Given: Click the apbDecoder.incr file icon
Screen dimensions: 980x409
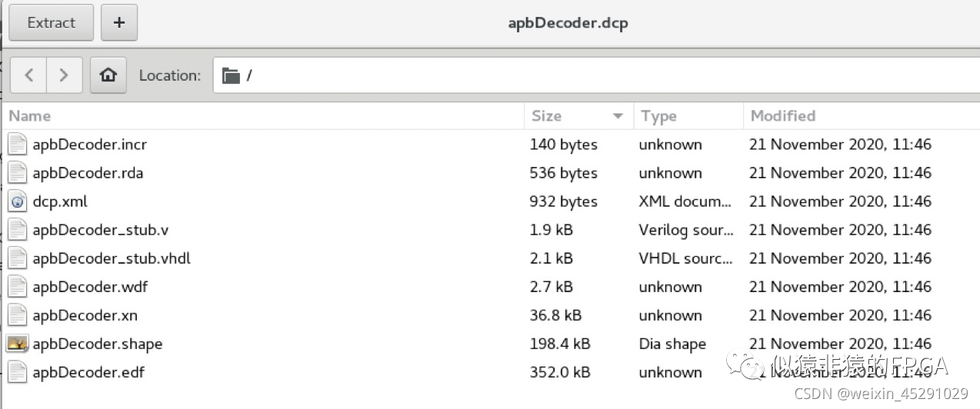Looking at the screenshot, I should 18,145.
